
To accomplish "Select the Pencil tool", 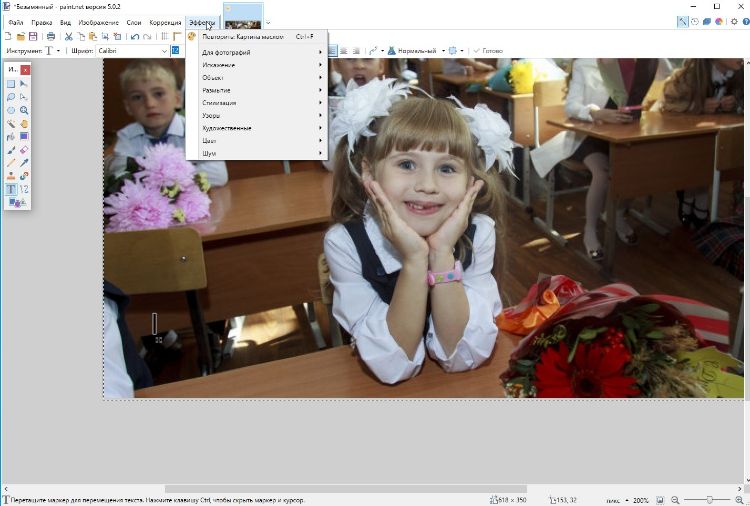I will (11, 163).
